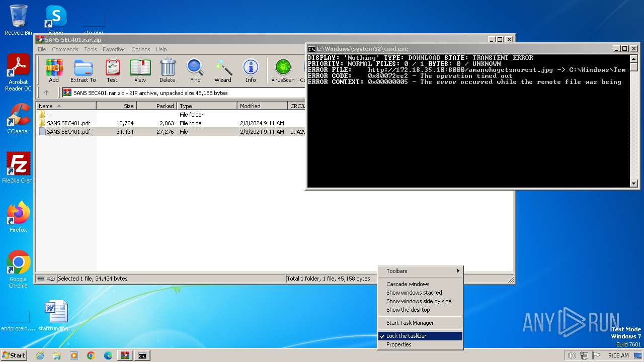644x362 pixels.
Task: Click the Add icon in WinRAR toolbar
Action: pyautogui.click(x=54, y=70)
